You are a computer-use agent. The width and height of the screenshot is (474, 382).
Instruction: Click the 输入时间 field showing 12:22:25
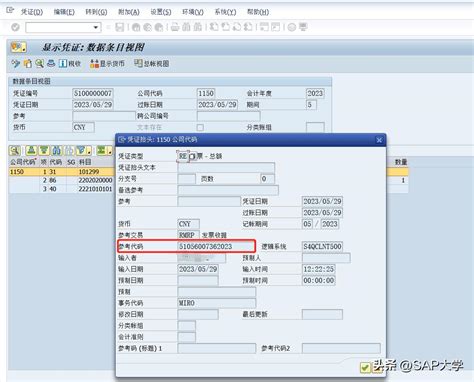pyautogui.click(x=319, y=269)
